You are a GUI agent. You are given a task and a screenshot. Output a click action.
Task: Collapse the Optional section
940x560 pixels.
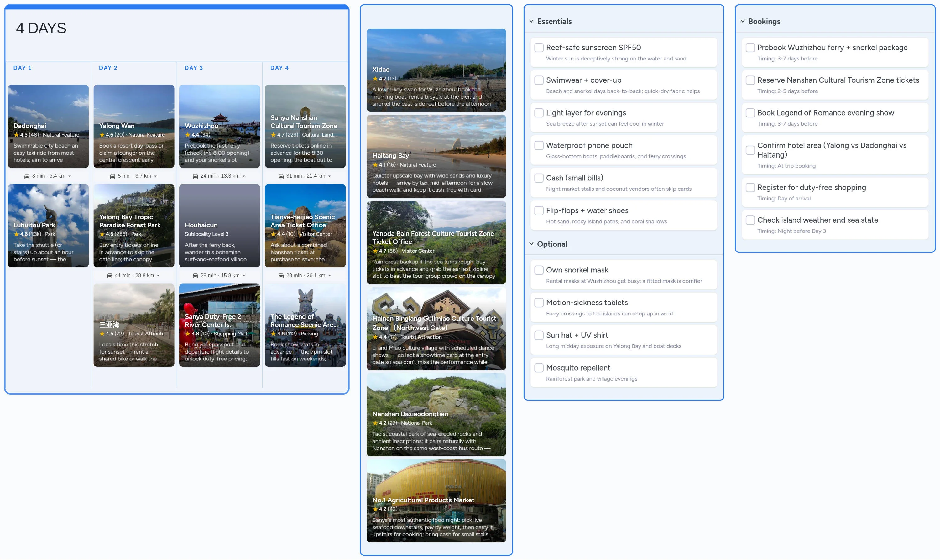(531, 244)
